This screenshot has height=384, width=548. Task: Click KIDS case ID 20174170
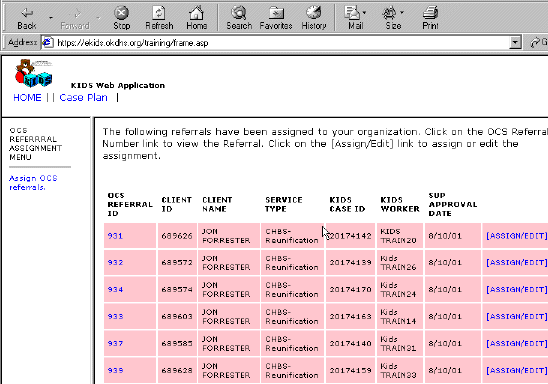350,289
